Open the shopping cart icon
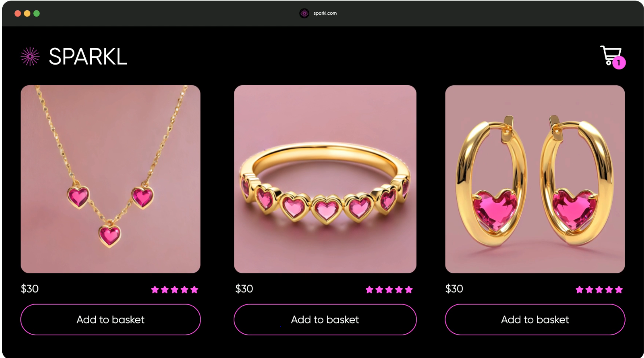644x358 pixels. pos(610,56)
